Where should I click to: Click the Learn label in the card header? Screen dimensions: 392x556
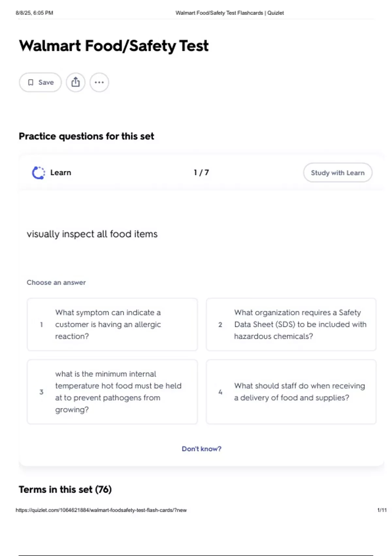[x=61, y=173]
